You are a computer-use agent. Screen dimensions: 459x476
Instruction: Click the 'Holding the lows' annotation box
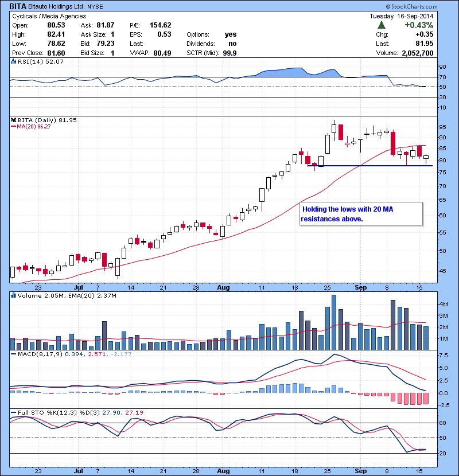point(361,214)
